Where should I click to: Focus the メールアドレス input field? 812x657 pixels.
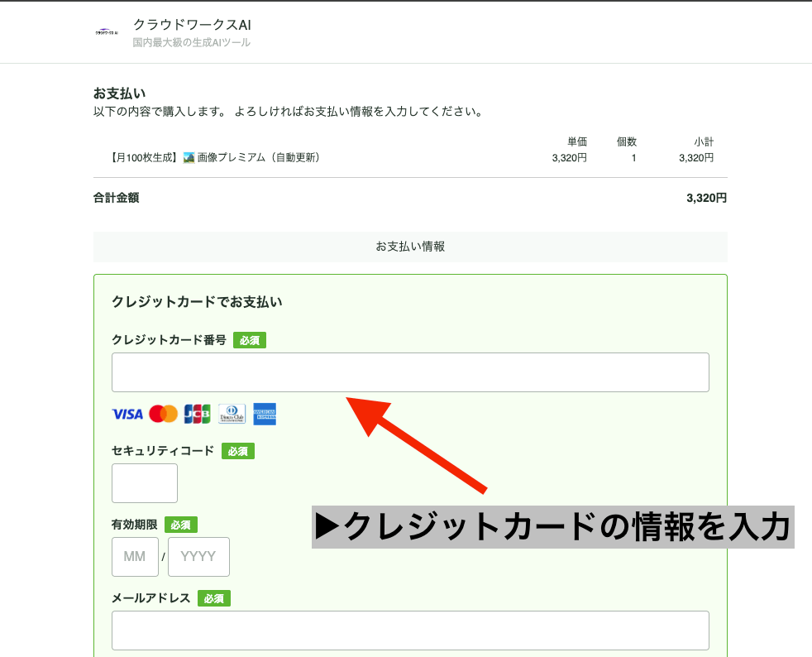410,631
